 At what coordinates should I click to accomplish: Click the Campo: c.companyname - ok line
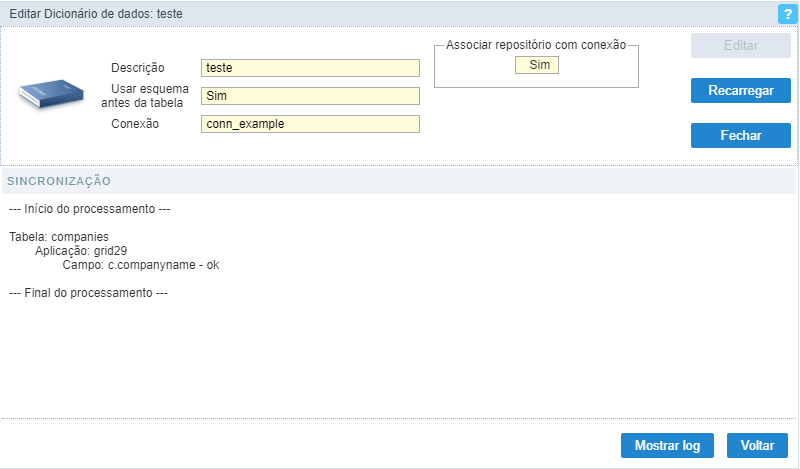coord(141,265)
